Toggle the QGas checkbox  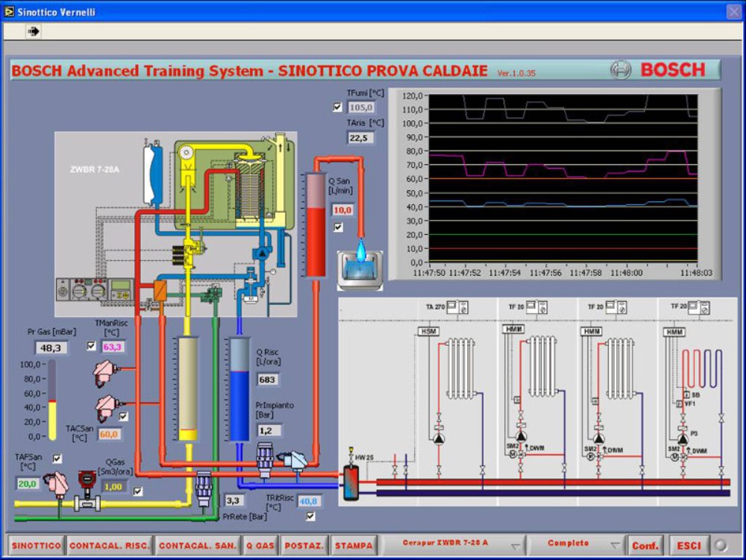tap(138, 491)
